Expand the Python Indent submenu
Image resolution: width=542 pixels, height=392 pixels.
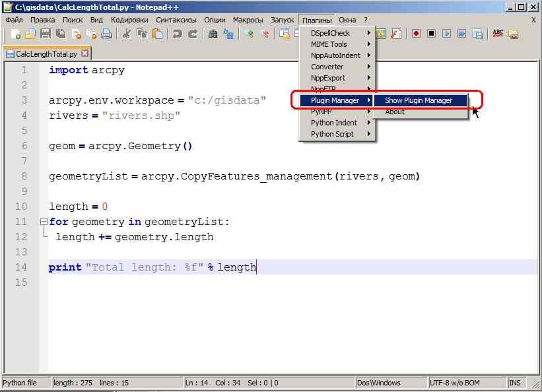tap(337, 123)
